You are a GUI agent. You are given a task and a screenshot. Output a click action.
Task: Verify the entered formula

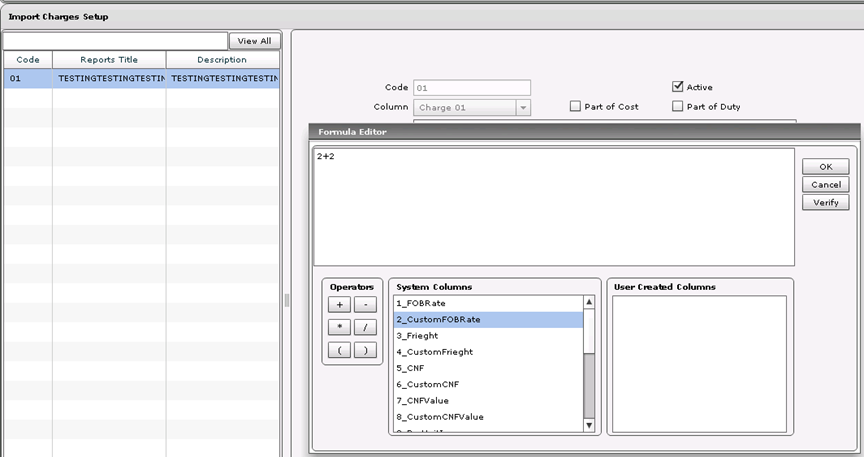[x=825, y=202]
